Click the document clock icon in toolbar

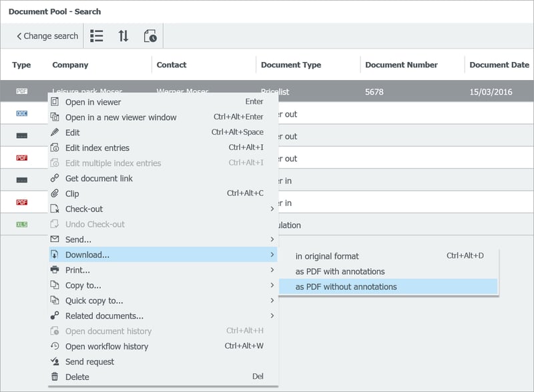pos(150,36)
